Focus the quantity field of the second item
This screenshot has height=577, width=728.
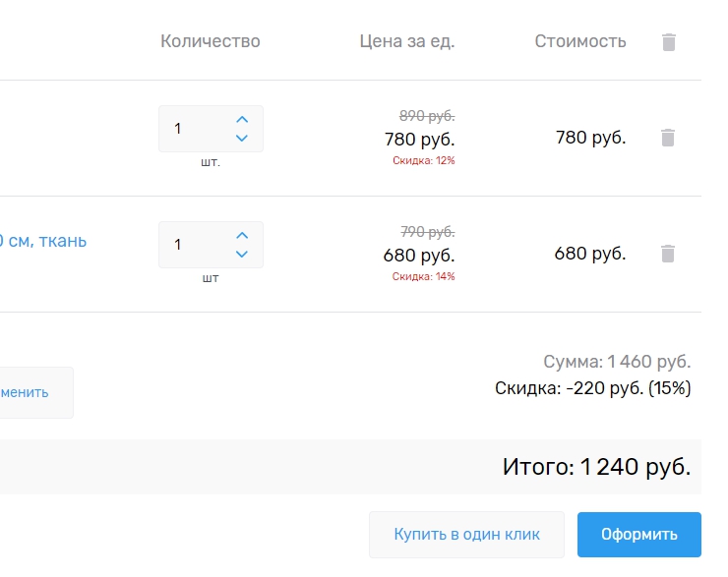(197, 245)
